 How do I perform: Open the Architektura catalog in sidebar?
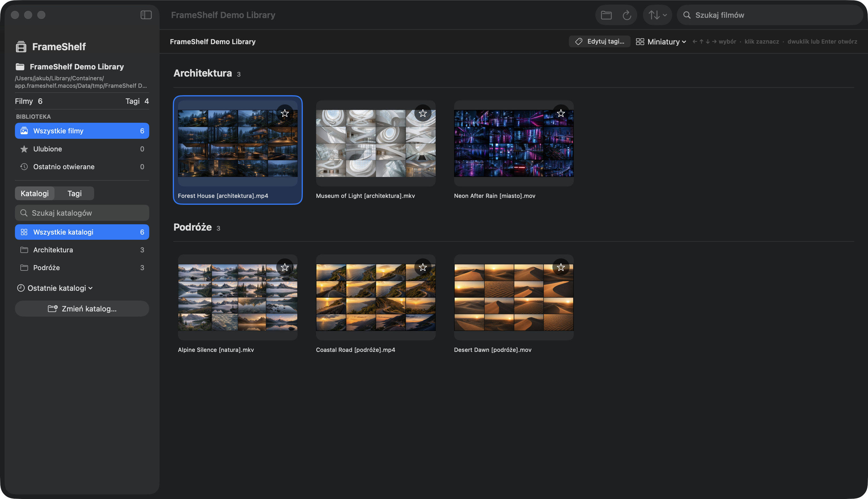(82, 250)
